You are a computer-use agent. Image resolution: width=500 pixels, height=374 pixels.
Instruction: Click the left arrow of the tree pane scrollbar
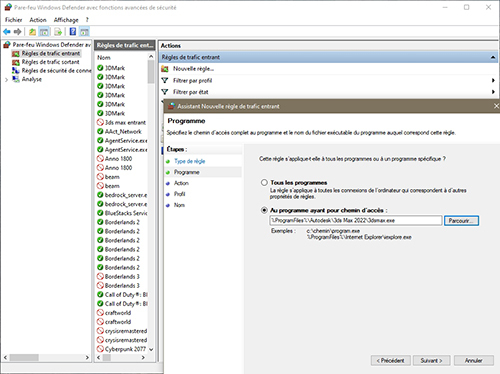(x=5, y=357)
